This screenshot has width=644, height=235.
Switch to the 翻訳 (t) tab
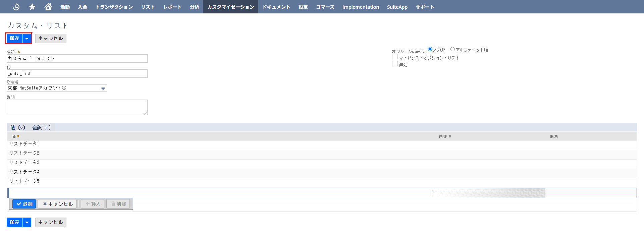(x=42, y=128)
